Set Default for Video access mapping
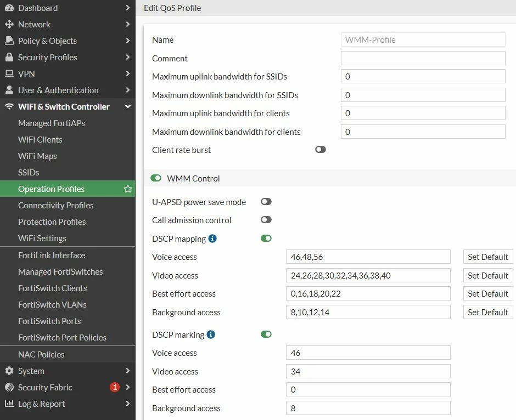 (x=488, y=275)
